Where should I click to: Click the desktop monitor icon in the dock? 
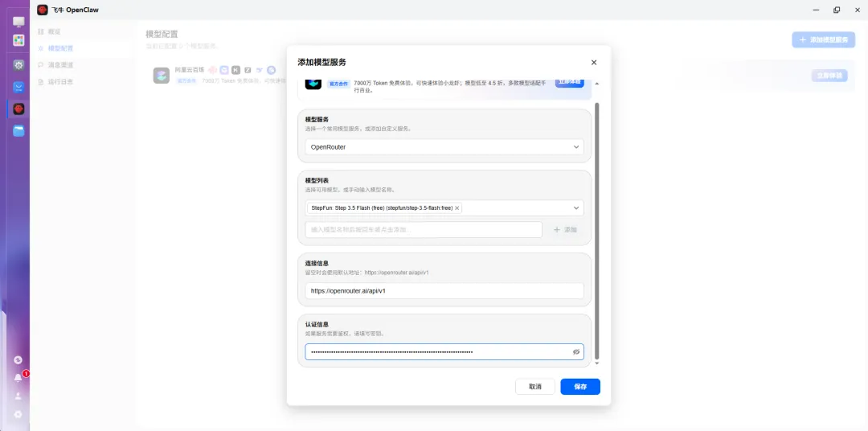pyautogui.click(x=18, y=23)
